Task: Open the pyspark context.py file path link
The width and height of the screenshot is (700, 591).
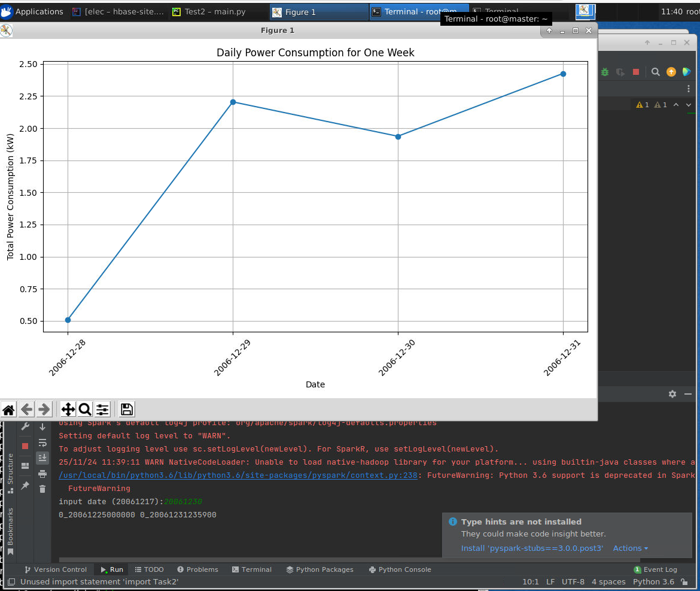Action: (238, 475)
